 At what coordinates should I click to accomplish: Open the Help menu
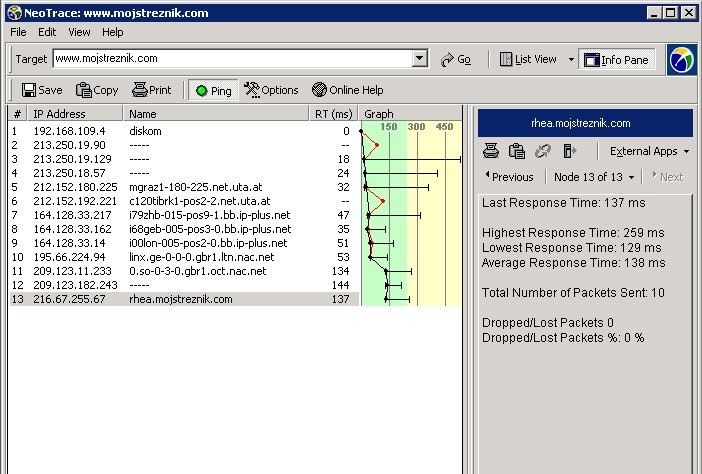pyautogui.click(x=112, y=32)
